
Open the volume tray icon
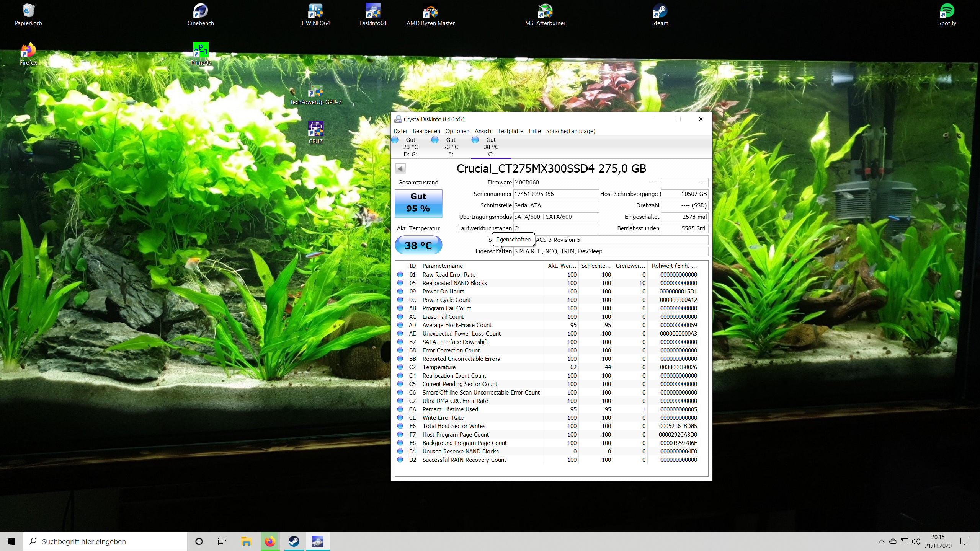click(916, 541)
